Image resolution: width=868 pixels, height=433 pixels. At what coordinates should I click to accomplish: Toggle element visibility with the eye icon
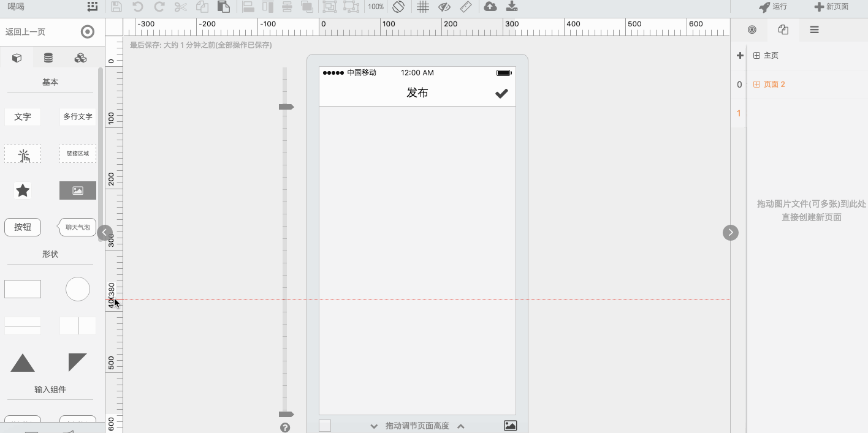coord(444,7)
